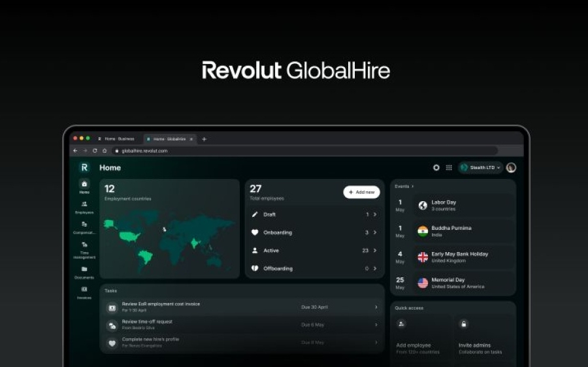Expand the Onboarding row chevron

(x=375, y=232)
